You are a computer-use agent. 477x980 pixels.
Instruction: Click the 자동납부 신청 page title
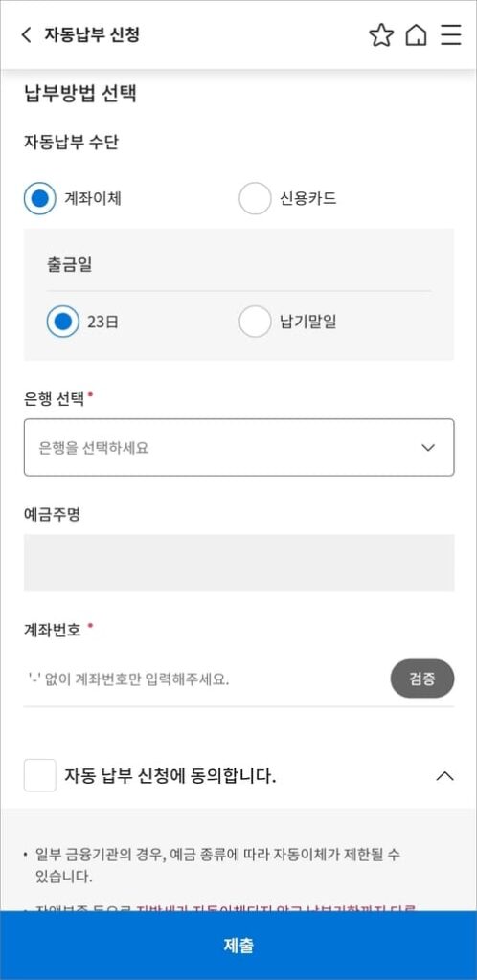point(92,34)
